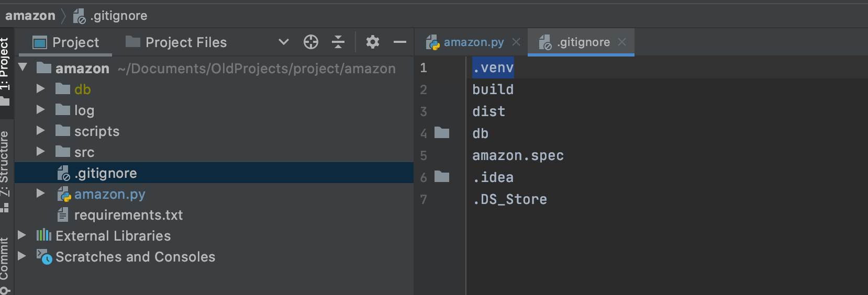Expand the scripts folder

[x=40, y=131]
